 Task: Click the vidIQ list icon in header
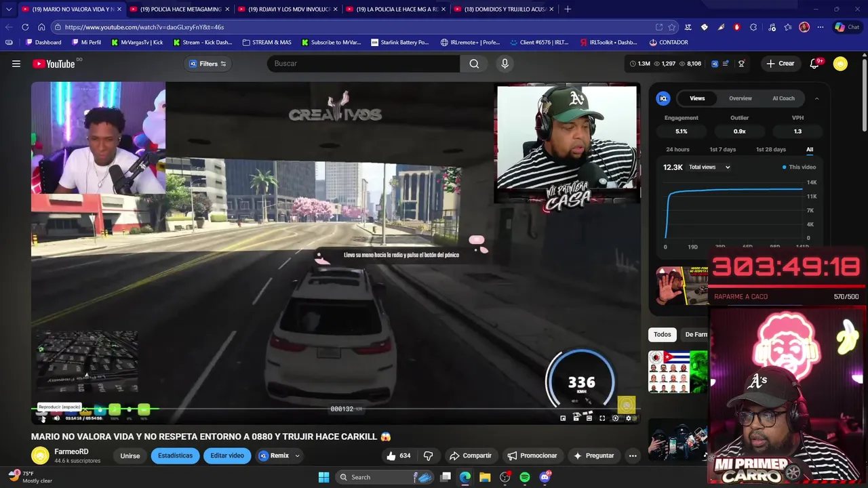(x=726, y=64)
